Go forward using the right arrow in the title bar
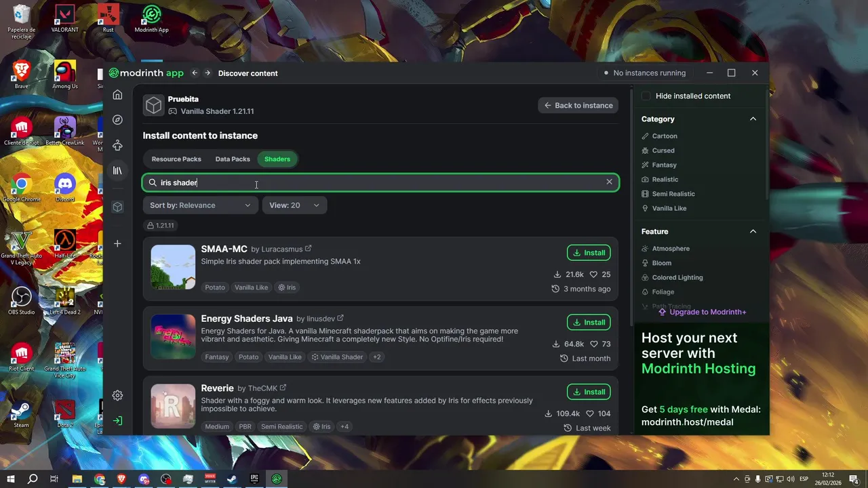The width and height of the screenshot is (868, 488). pyautogui.click(x=208, y=73)
